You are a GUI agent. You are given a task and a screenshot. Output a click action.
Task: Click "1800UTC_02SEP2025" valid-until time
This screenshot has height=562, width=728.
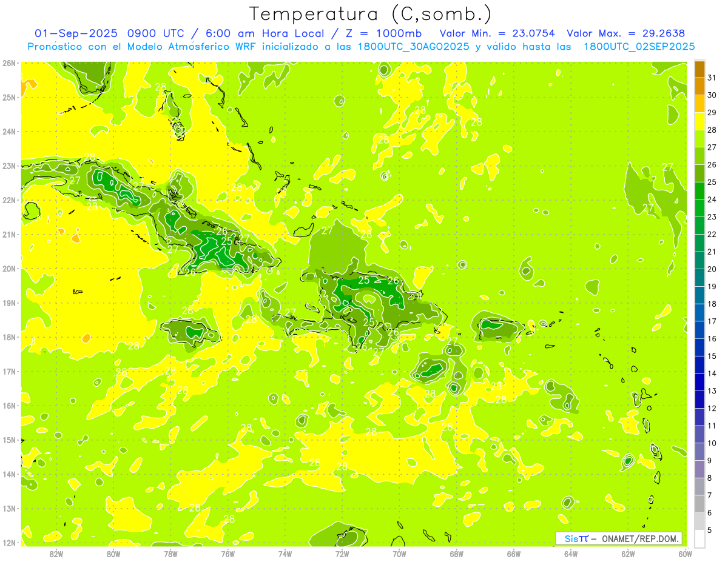coord(639,47)
